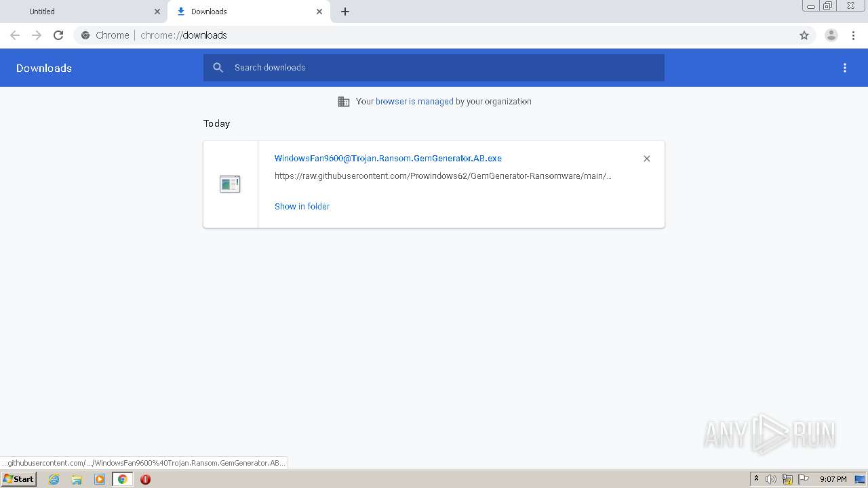
Task: Click the organization building icon
Action: (x=344, y=102)
